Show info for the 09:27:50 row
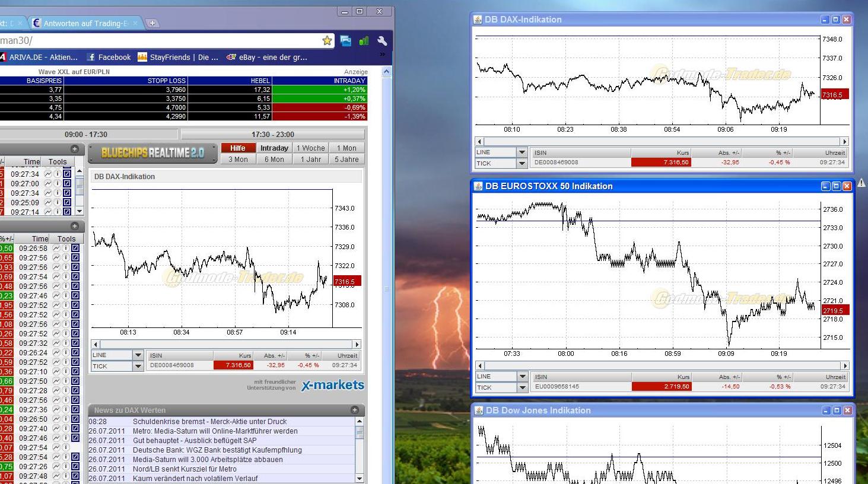Image resolution: width=868 pixels, height=484 pixels. (66, 381)
